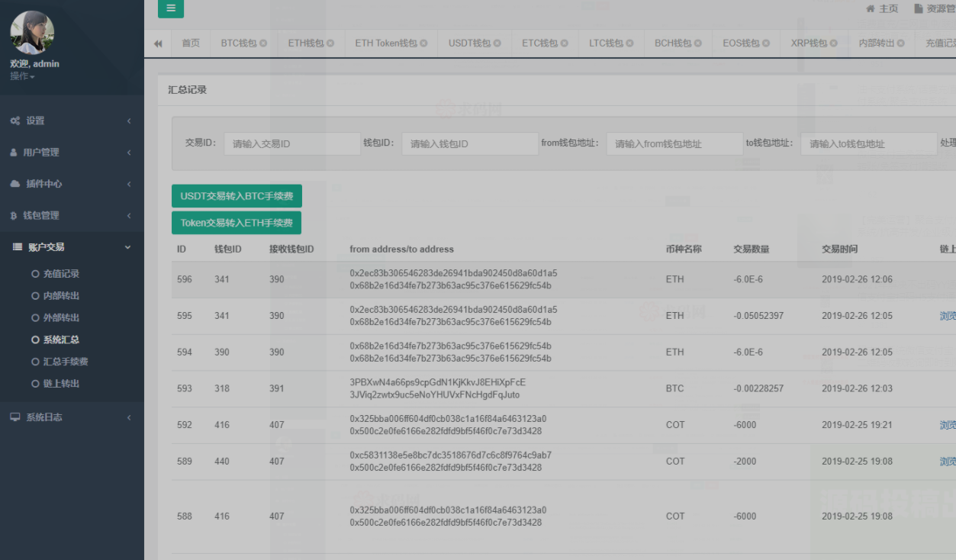Select 链上转出 in the sidebar submenu
The height and width of the screenshot is (560, 956).
point(61,384)
